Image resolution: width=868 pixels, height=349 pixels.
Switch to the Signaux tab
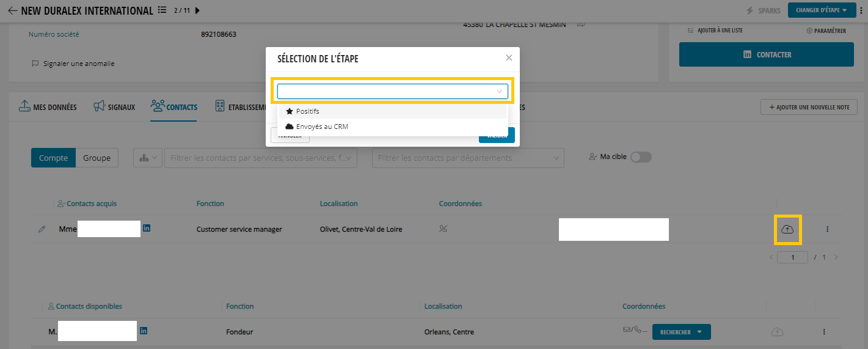click(114, 107)
